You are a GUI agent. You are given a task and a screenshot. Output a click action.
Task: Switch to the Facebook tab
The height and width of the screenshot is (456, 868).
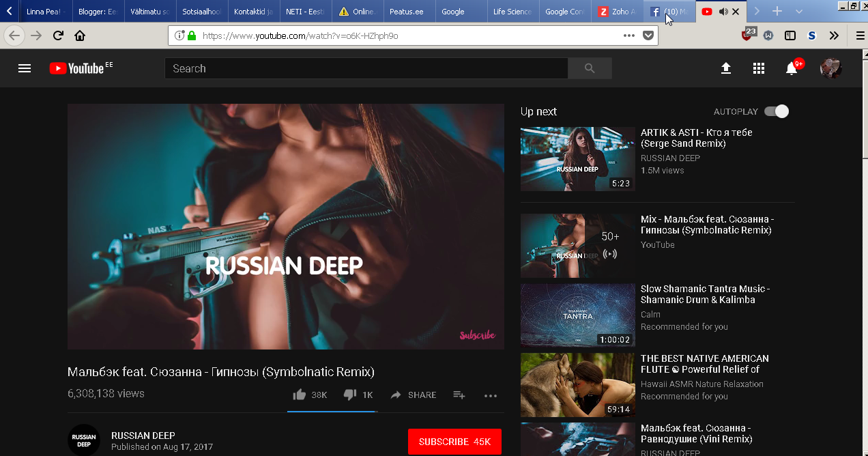668,12
